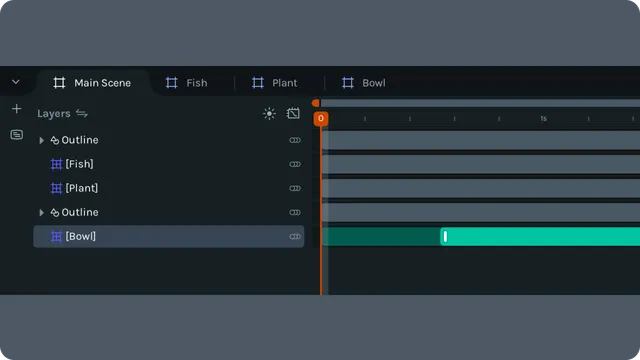Click the 1s mark on the time ruler
This screenshot has width=640, height=360.
(543, 119)
